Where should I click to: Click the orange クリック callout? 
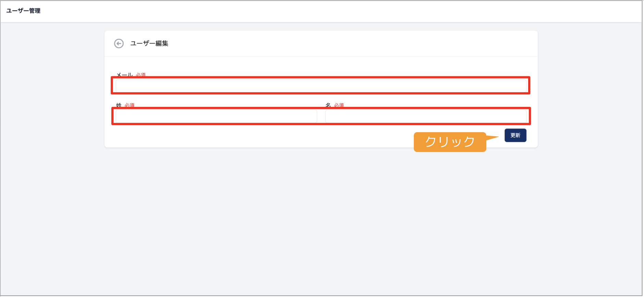pos(450,142)
